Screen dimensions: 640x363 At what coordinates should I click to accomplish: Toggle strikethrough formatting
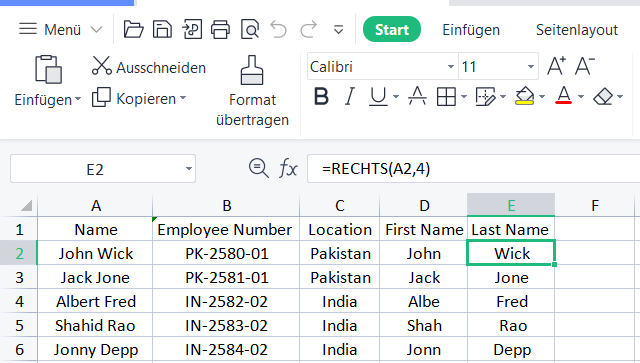coord(417,97)
